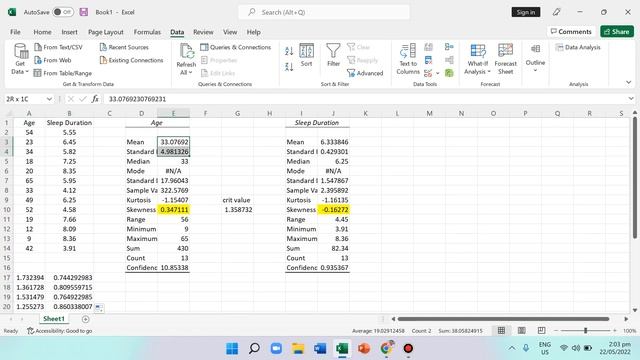
Task: Check Accessibility: Good to go status
Action: click(x=60, y=331)
